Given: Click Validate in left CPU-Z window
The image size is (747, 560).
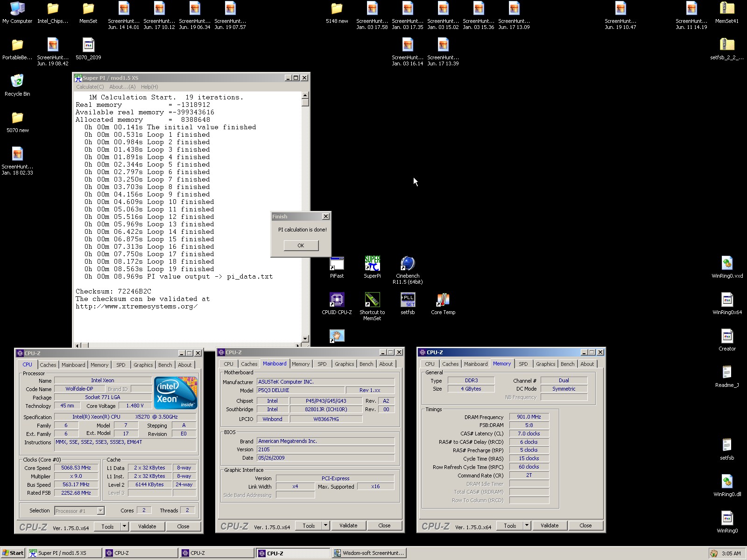Looking at the screenshot, I should (147, 526).
